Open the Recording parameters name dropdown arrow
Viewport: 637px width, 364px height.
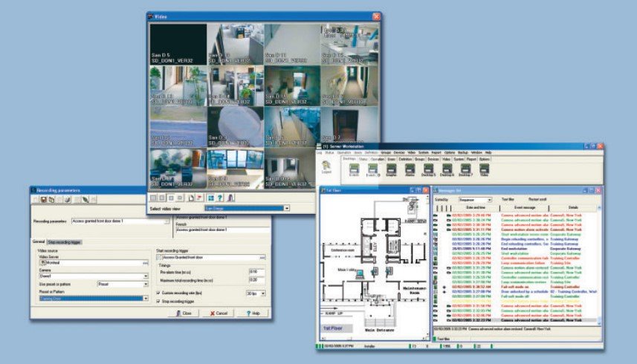(166, 221)
